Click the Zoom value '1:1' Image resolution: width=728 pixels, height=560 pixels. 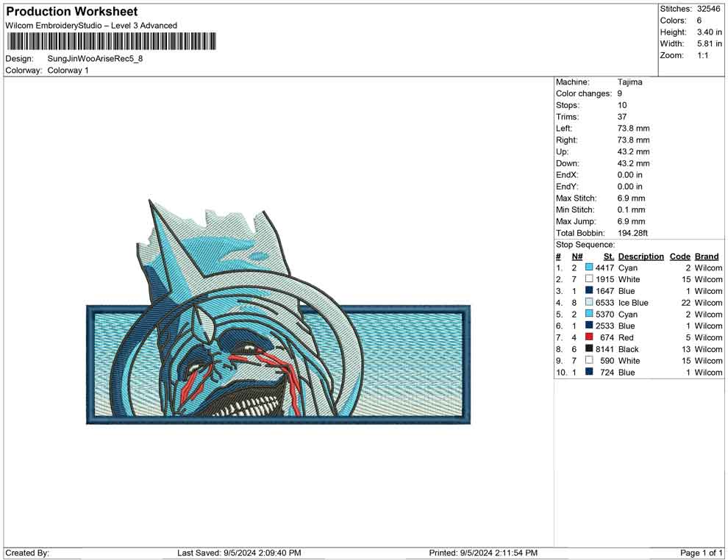click(703, 55)
